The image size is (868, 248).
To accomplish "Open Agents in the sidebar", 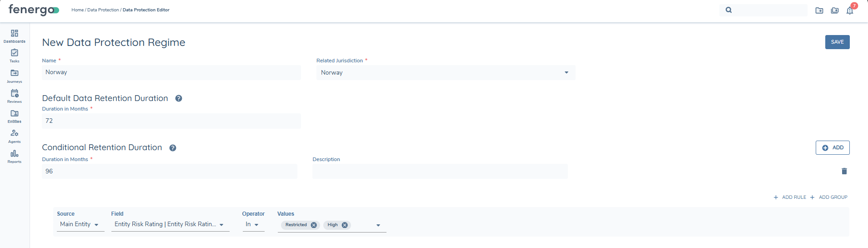I will pos(15,136).
